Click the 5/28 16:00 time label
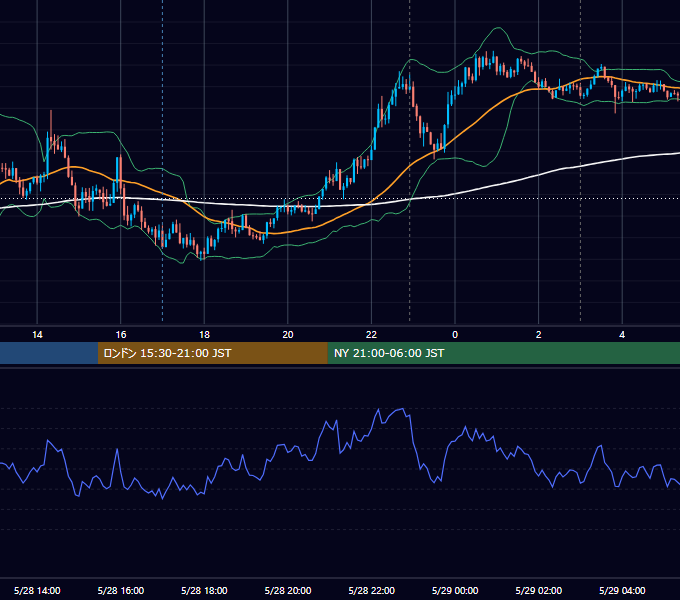 (x=121, y=590)
